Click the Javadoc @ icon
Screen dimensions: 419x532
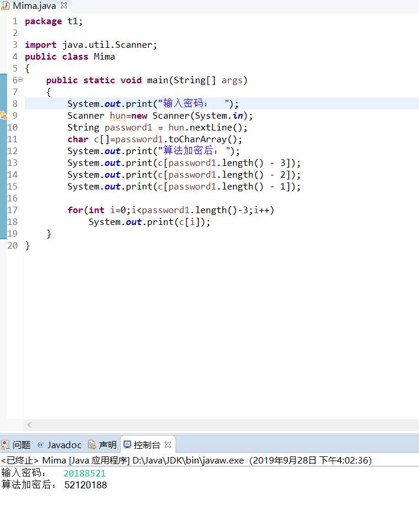(40, 445)
